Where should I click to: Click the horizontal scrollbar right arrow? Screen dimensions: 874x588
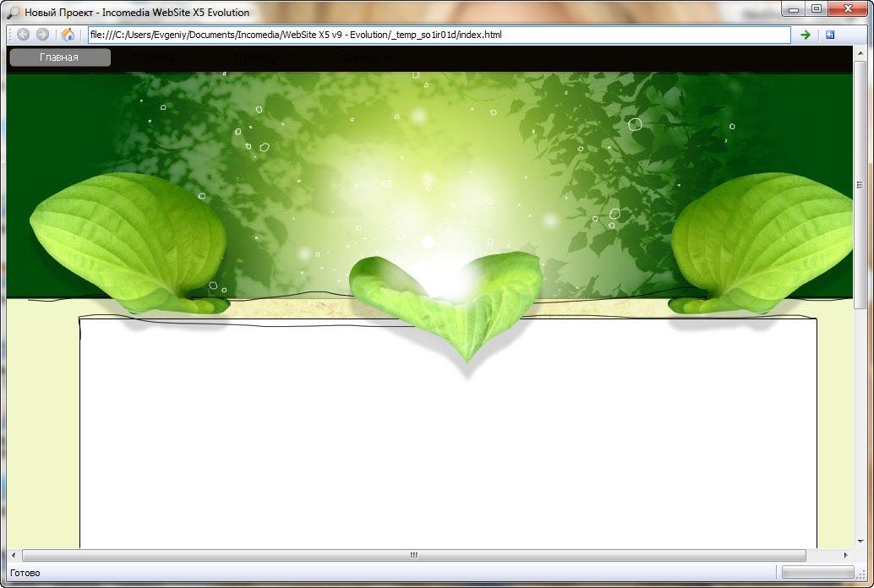[846, 555]
